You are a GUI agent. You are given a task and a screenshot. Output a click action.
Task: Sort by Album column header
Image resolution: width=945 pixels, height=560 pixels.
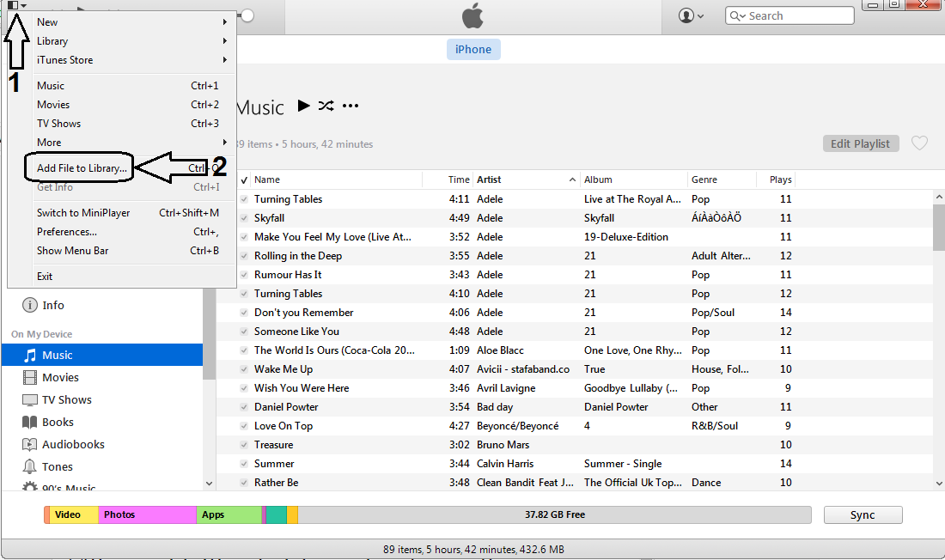634,180
